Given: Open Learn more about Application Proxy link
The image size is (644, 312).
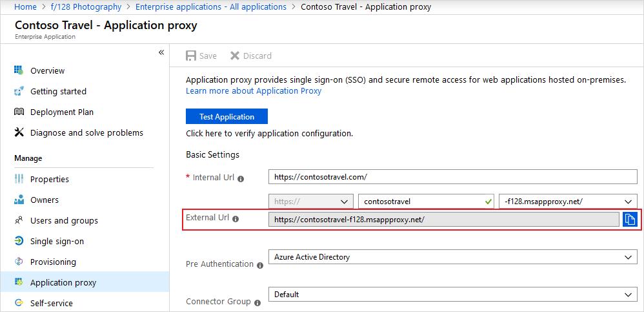Looking at the screenshot, I should pos(254,91).
